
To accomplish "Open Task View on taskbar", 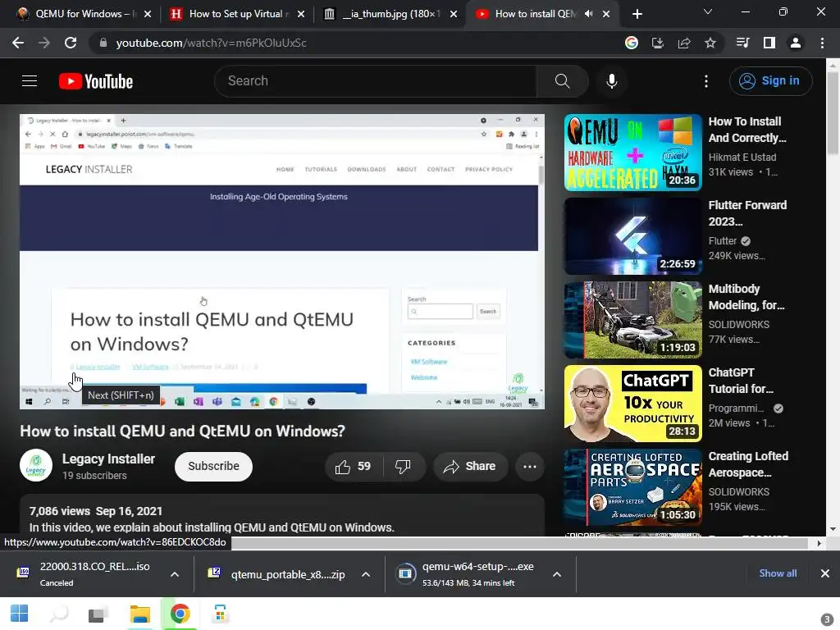I will point(98,614).
